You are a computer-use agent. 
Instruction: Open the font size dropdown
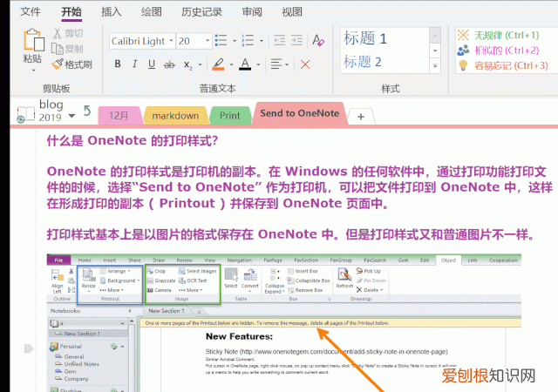tap(208, 41)
